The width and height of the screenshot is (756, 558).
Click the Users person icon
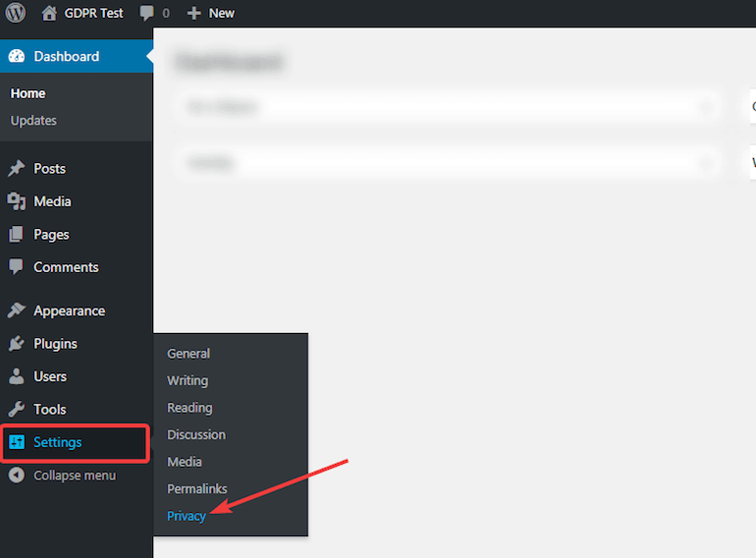[17, 376]
